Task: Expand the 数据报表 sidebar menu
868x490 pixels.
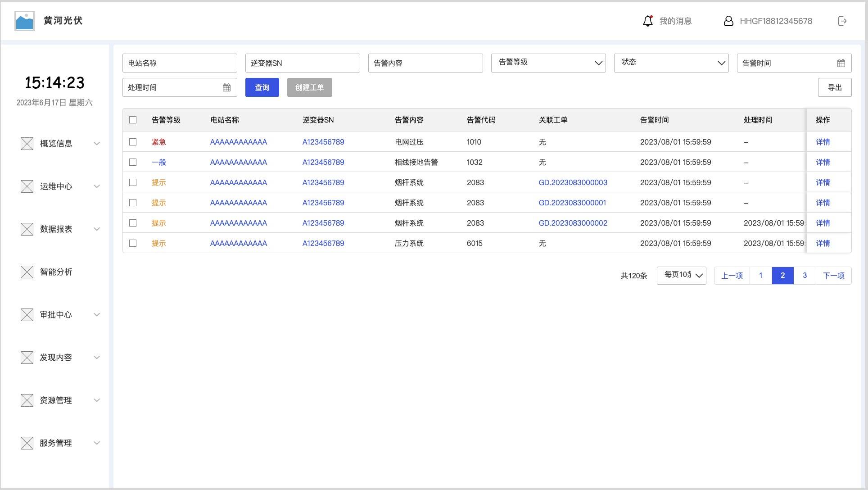Action: pyautogui.click(x=96, y=229)
